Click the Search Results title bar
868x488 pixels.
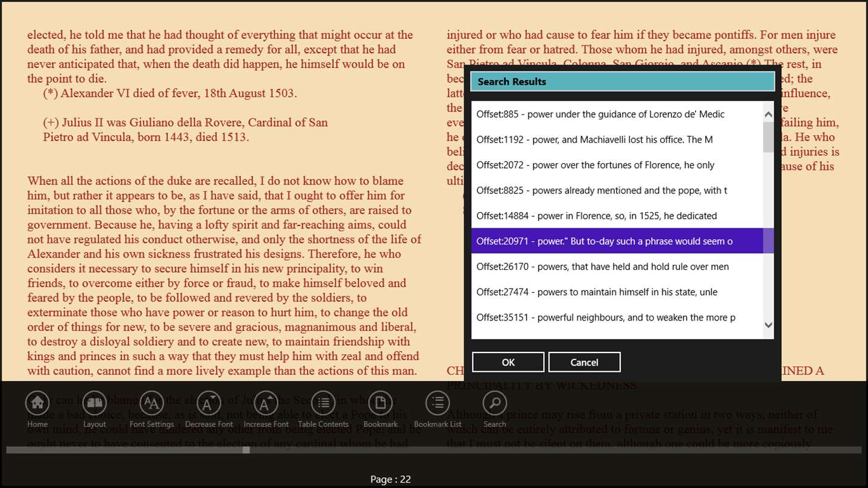coord(623,81)
